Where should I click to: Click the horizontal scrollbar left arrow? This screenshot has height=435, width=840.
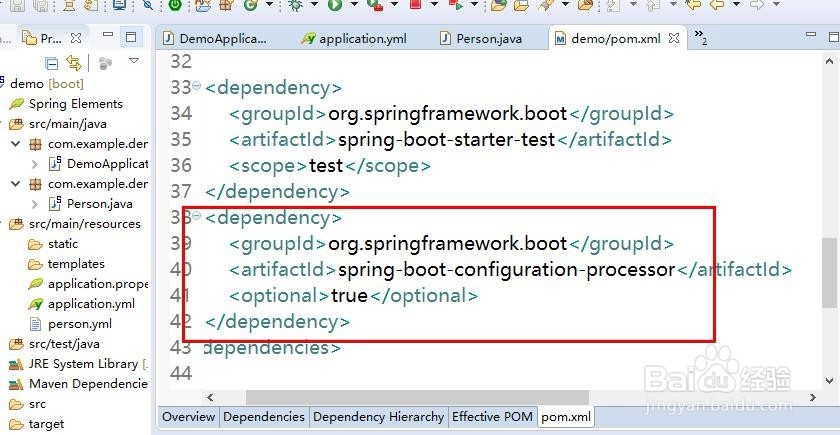coord(210,398)
